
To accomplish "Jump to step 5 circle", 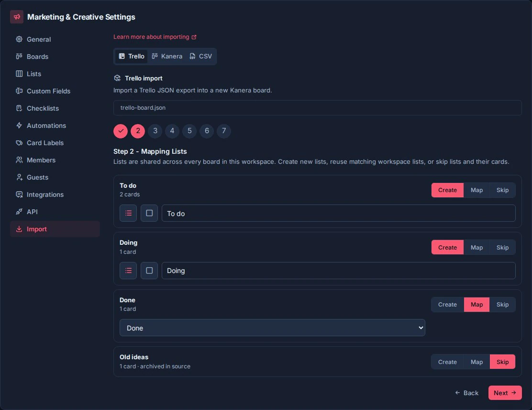I will click(189, 131).
